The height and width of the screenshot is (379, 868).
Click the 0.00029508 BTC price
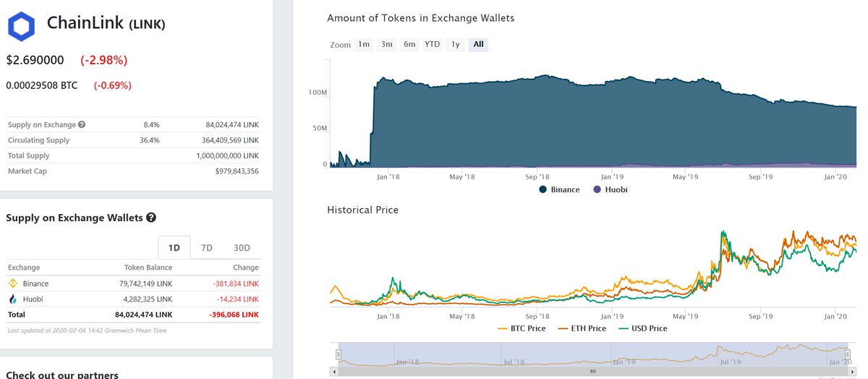click(x=41, y=85)
